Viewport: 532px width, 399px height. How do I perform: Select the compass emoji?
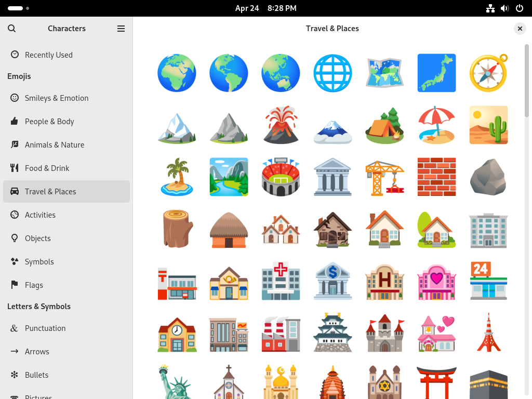(x=488, y=73)
